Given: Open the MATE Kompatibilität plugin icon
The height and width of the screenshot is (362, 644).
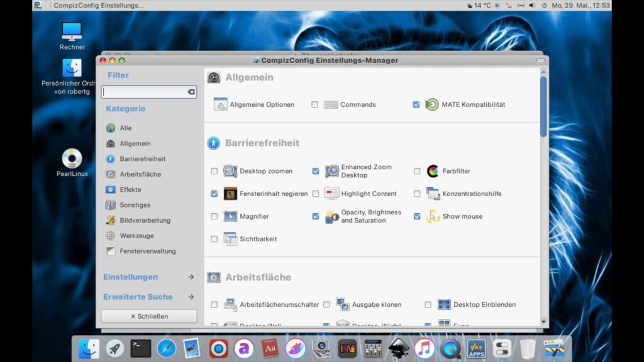Looking at the screenshot, I should (x=431, y=104).
